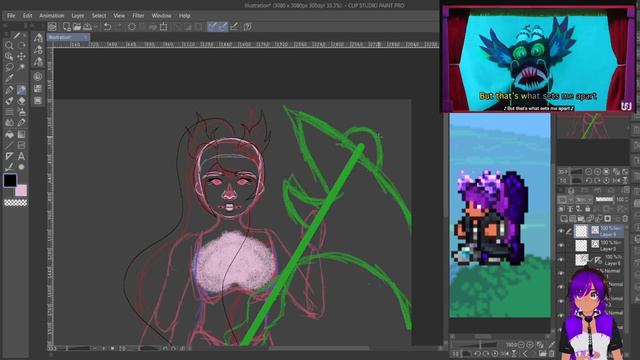
Task: Click the Help question mark icon
Action: tap(247, 27)
